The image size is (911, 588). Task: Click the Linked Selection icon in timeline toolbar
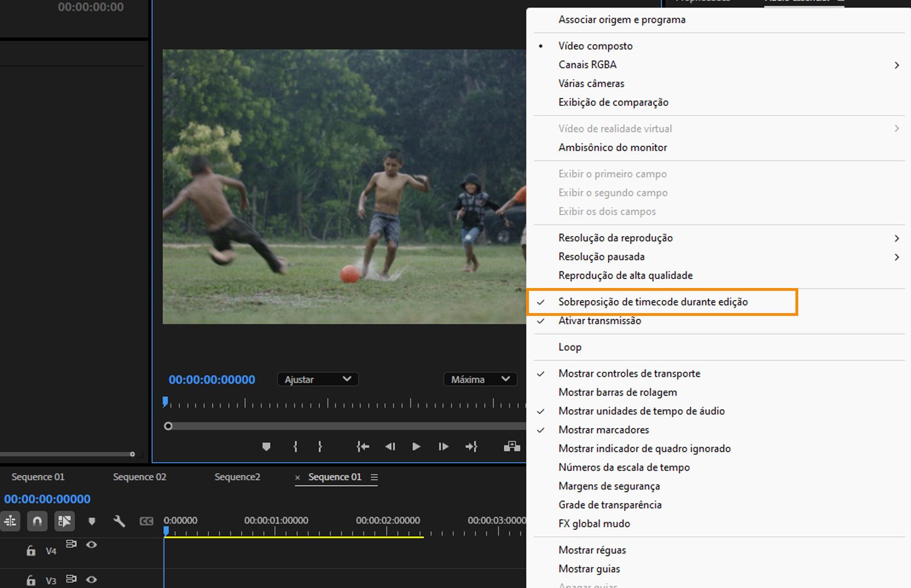coord(64,521)
